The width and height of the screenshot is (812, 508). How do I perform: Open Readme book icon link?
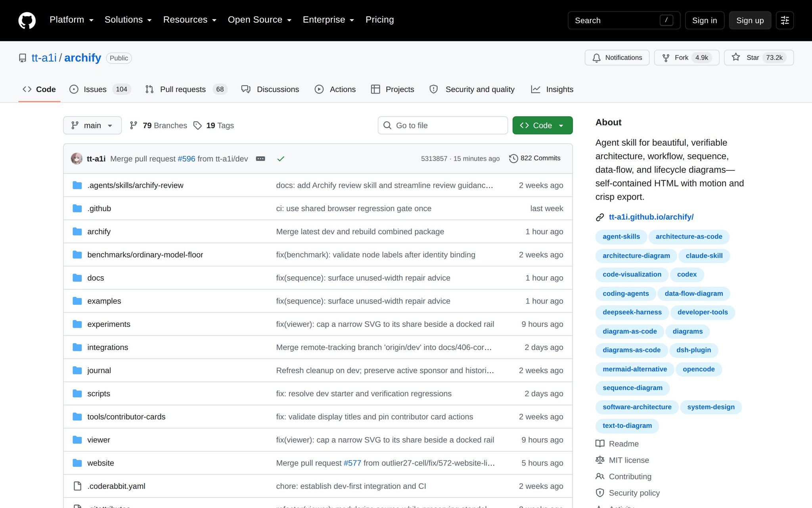coord(600,444)
